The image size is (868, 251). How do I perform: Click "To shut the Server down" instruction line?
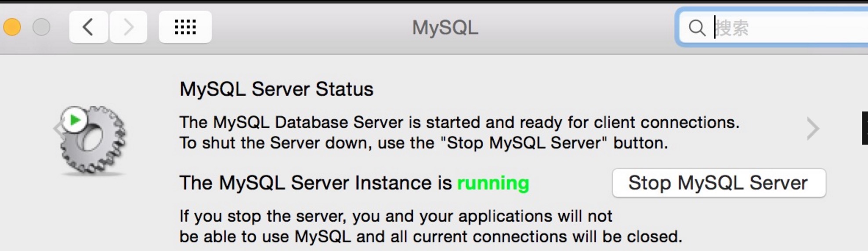tap(423, 143)
